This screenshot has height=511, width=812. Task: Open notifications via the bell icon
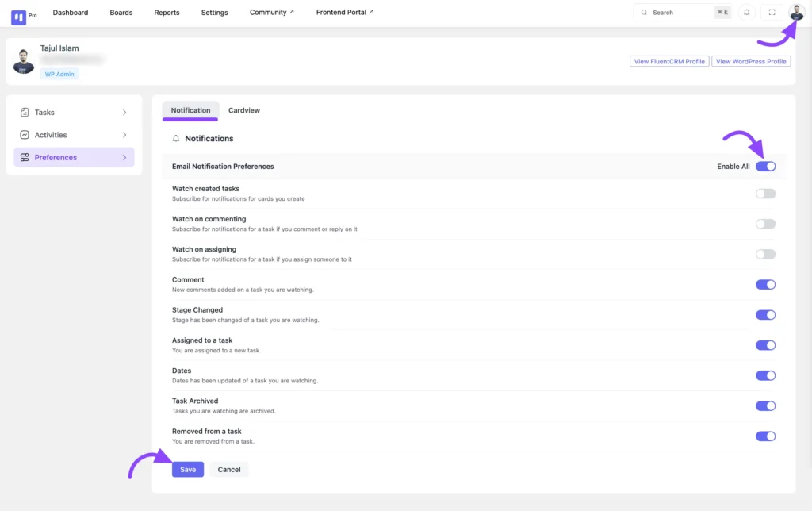745,12
